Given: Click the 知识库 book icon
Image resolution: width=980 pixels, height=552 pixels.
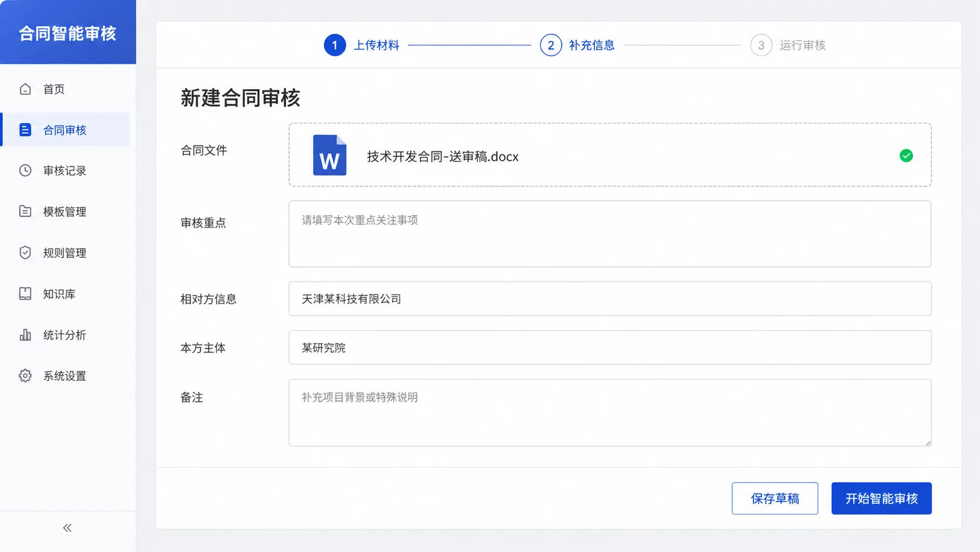Looking at the screenshot, I should point(25,294).
